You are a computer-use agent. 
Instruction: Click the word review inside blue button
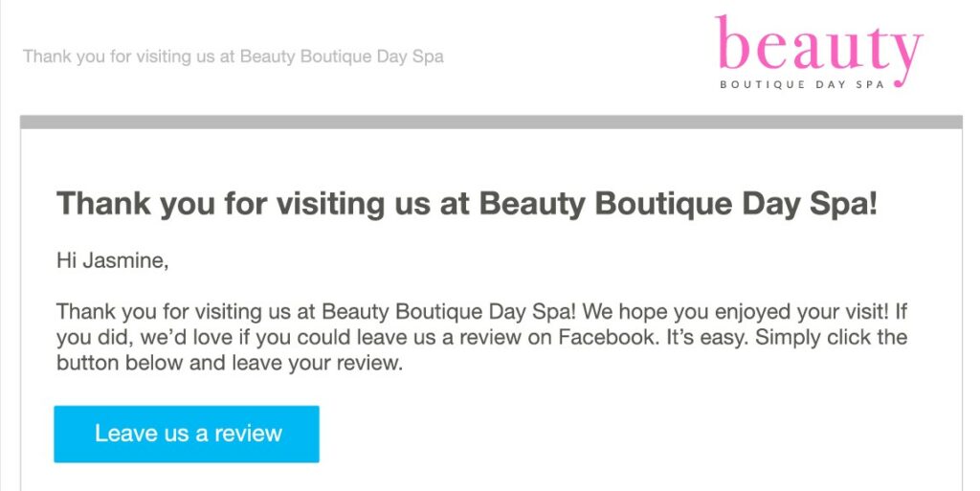pos(248,434)
